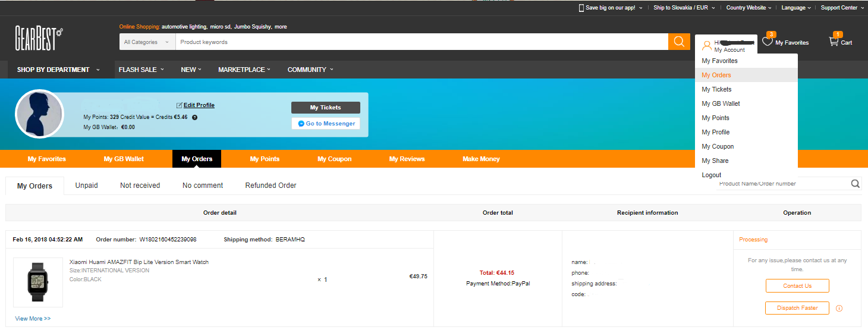868x333 pixels.
Task: Click View More >> link
Action: (x=33, y=319)
